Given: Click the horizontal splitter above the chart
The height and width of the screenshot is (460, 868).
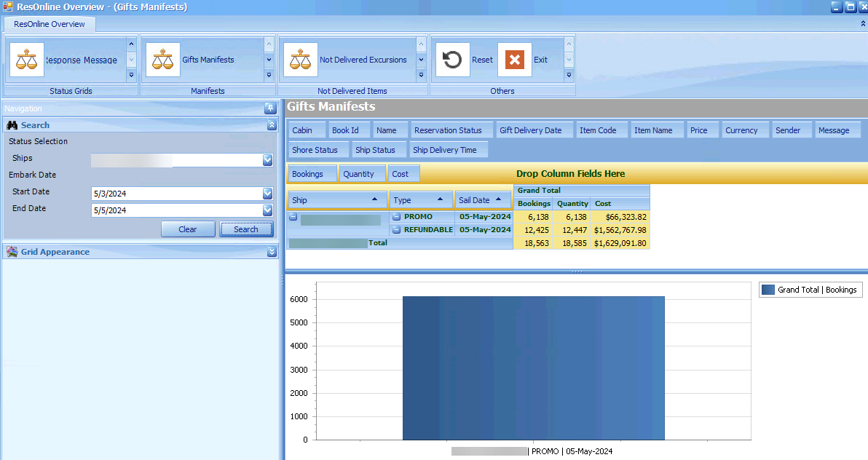Looking at the screenshot, I should click(x=577, y=271).
